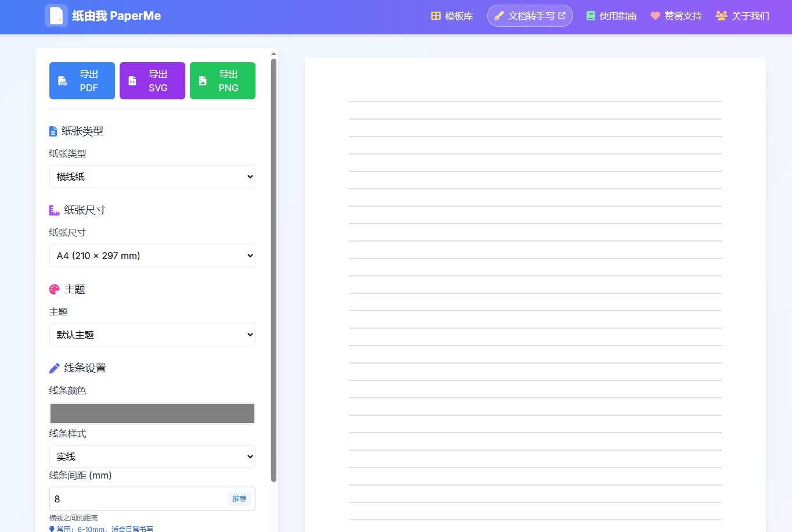The height and width of the screenshot is (532, 792).
Task: Click the PNG image file icon
Action: pyautogui.click(x=203, y=81)
